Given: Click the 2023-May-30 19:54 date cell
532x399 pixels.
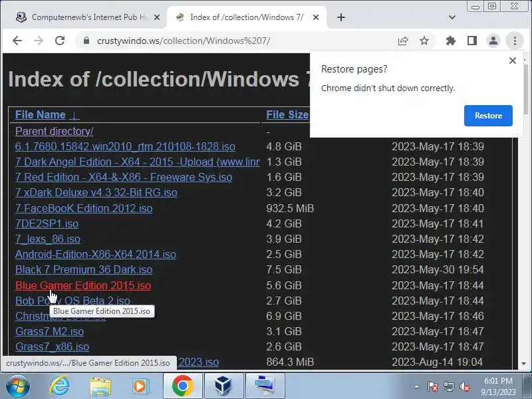Looking at the screenshot, I should pyautogui.click(x=438, y=270).
